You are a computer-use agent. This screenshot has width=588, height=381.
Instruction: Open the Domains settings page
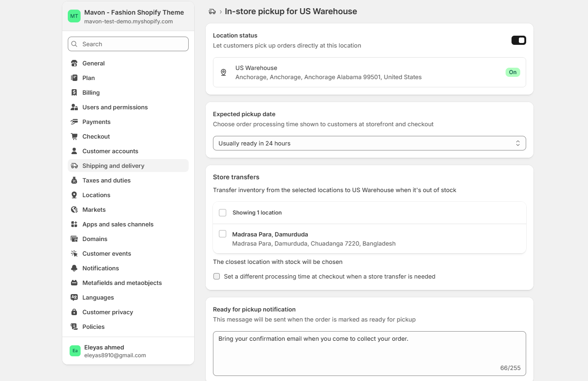click(x=95, y=239)
